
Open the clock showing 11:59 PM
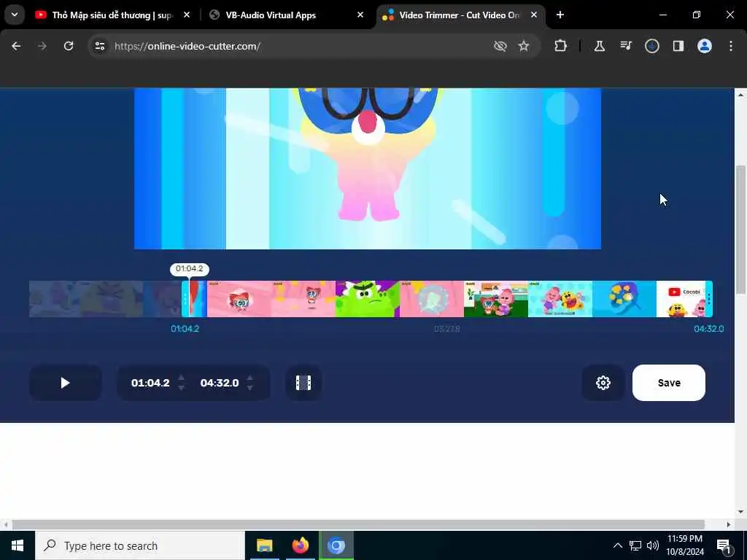click(684, 545)
